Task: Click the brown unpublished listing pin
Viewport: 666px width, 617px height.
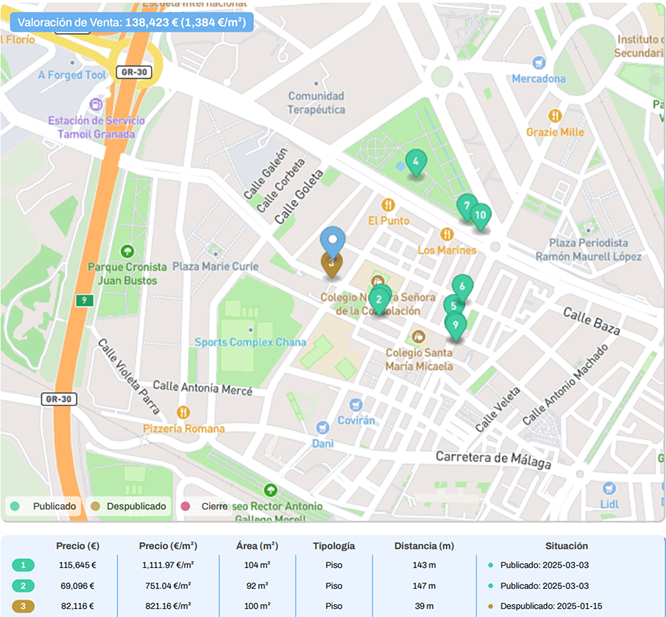Action: (x=331, y=263)
